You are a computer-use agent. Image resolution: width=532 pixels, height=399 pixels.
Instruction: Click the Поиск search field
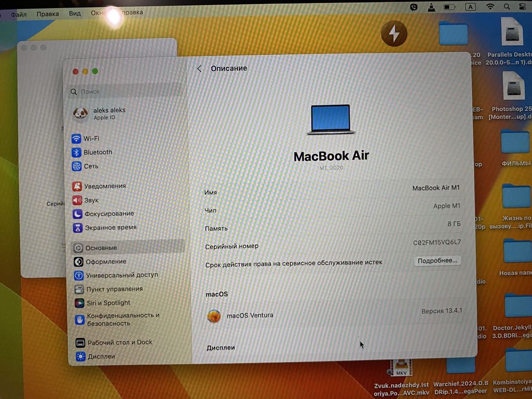coord(126,92)
